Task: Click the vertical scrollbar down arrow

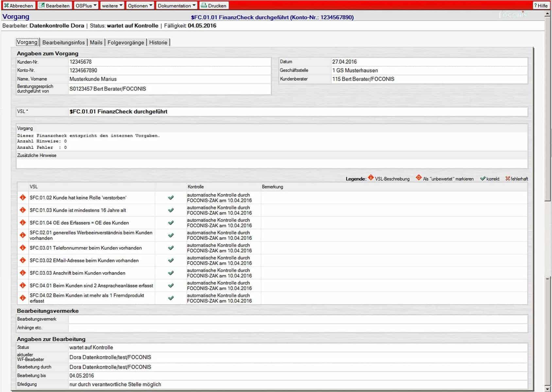Action: 548,389
